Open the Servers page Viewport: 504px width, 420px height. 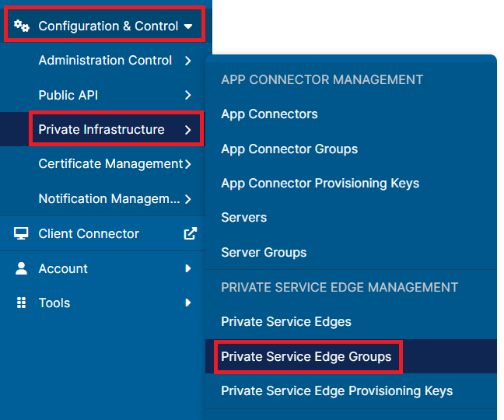(x=244, y=218)
